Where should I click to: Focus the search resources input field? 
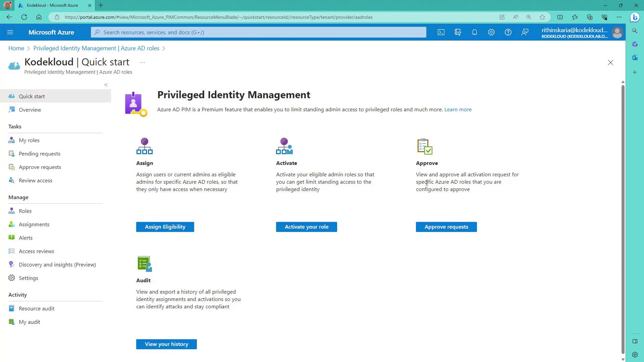[258, 33]
